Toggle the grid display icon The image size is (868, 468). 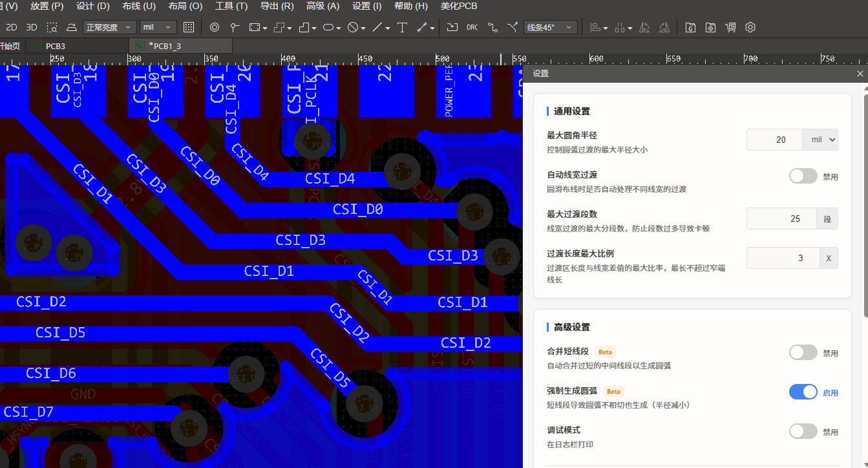[x=189, y=27]
